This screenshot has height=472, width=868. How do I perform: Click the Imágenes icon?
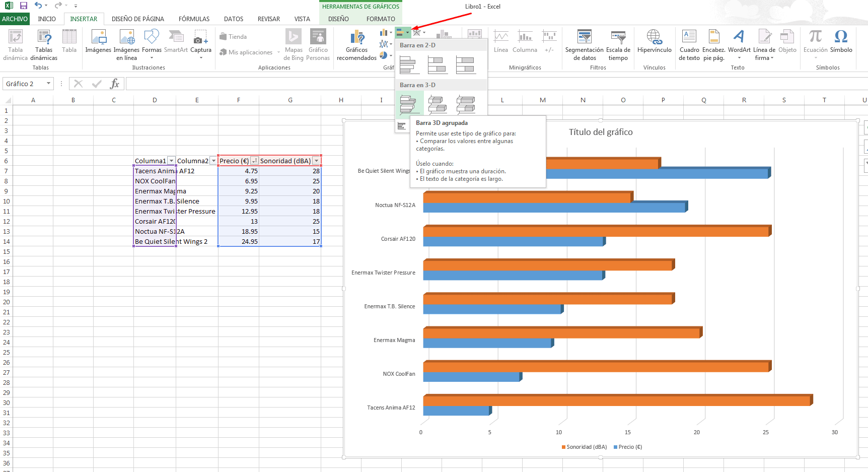coord(98,41)
